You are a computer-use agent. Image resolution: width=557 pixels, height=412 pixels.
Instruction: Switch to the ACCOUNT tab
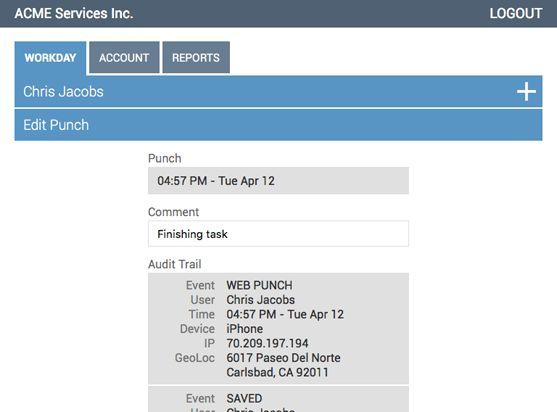(x=124, y=58)
